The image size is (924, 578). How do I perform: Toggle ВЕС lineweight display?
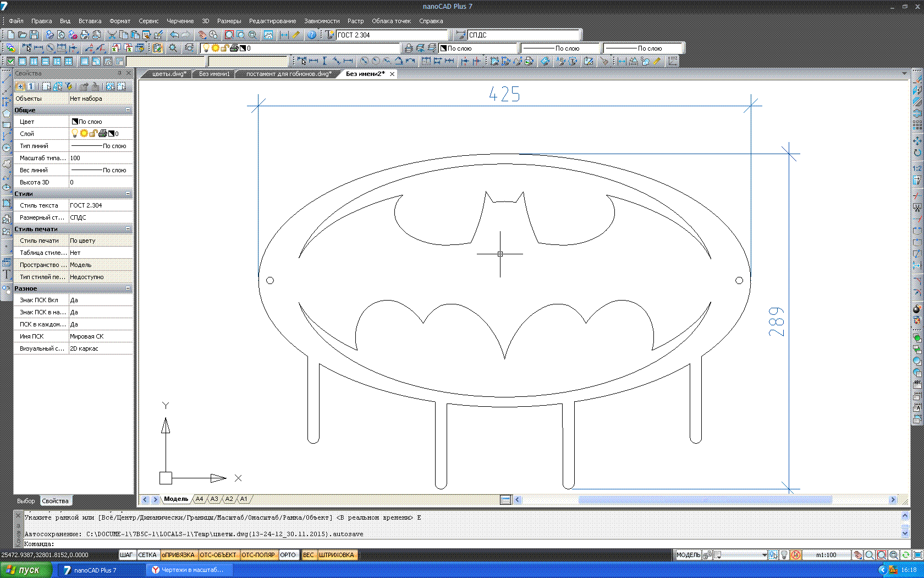click(309, 555)
